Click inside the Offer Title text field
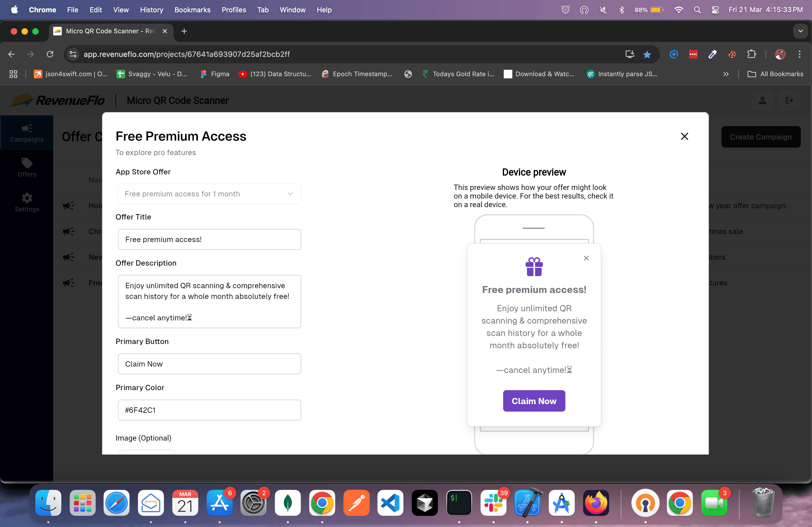The image size is (812, 527). point(209,239)
